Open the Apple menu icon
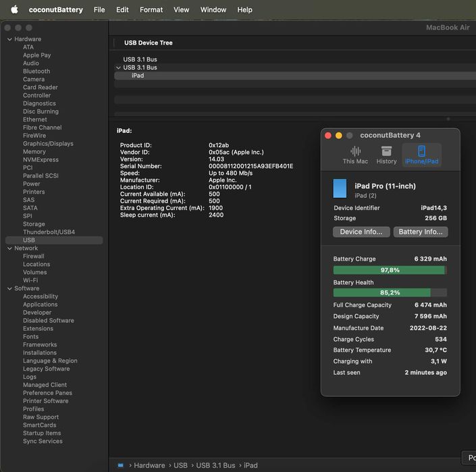The height and width of the screenshot is (472, 476). coord(14,9)
